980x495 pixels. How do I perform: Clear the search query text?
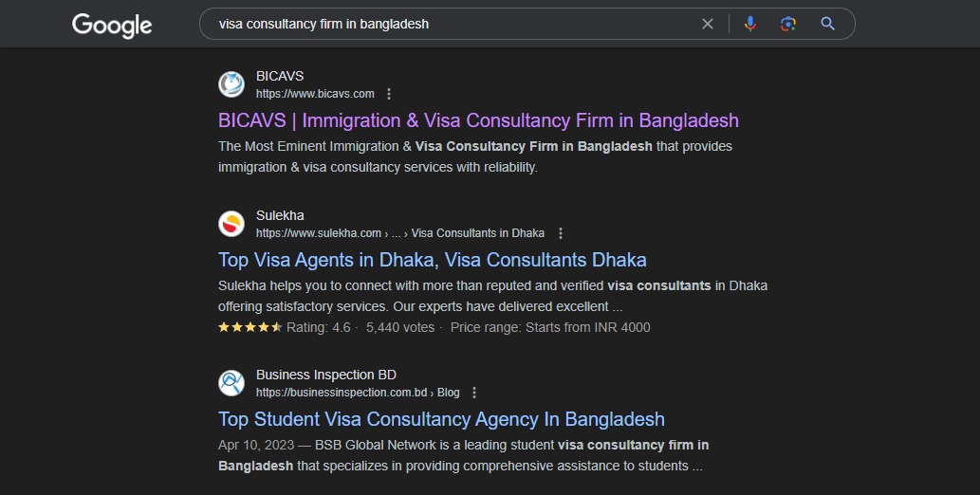(x=707, y=24)
